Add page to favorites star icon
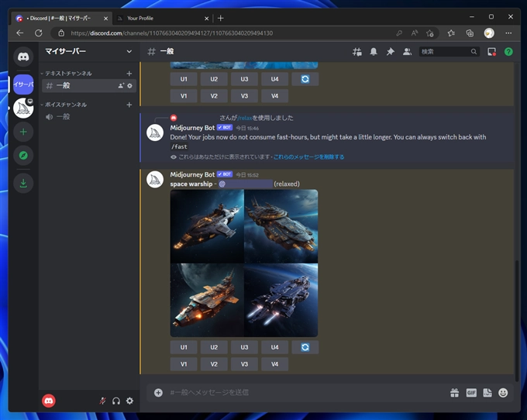 point(430,33)
